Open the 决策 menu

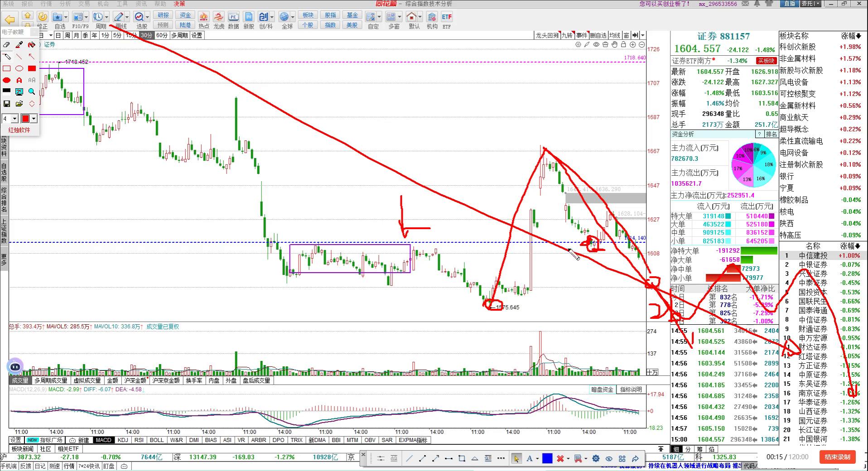179,4
